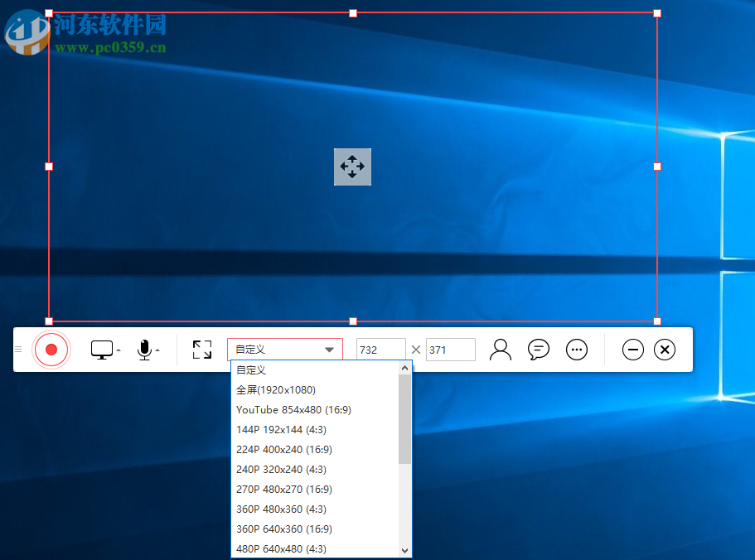Click the fullscreen capture icon

(x=201, y=349)
